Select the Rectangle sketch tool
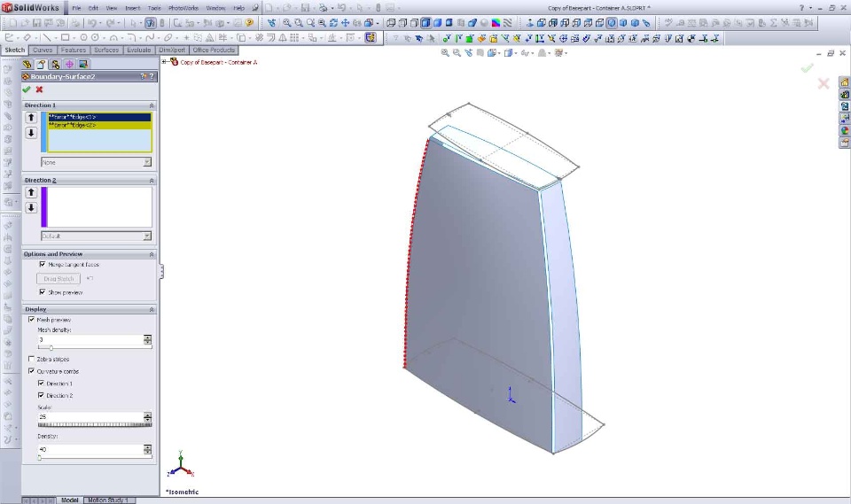 tap(65, 38)
